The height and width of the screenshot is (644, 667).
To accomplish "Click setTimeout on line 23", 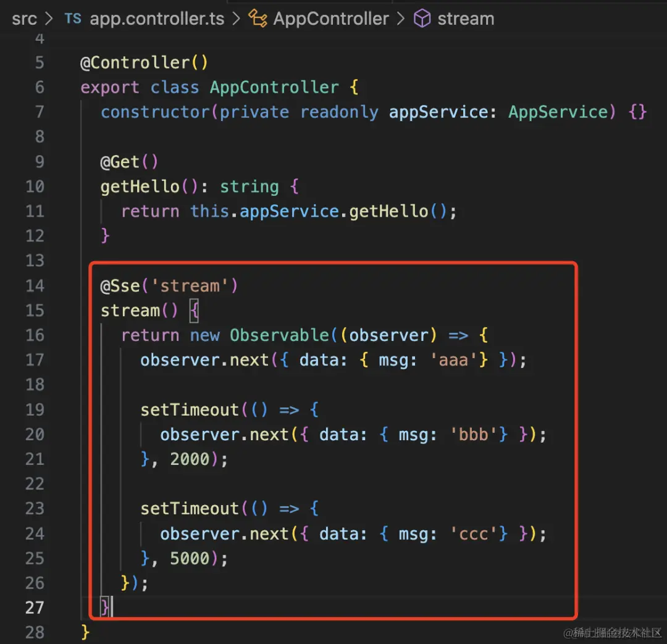I will (x=190, y=509).
